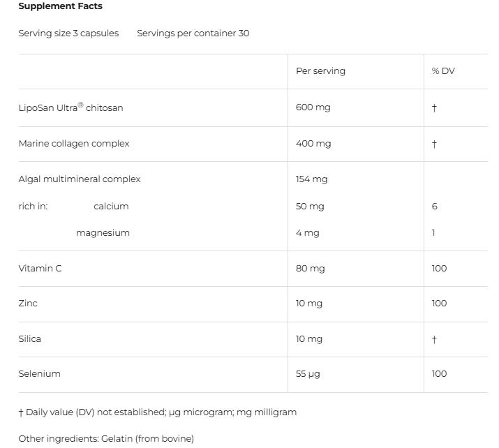Click the LipoSan Ultra chitosan row label
The height and width of the screenshot is (448, 499).
[70, 108]
